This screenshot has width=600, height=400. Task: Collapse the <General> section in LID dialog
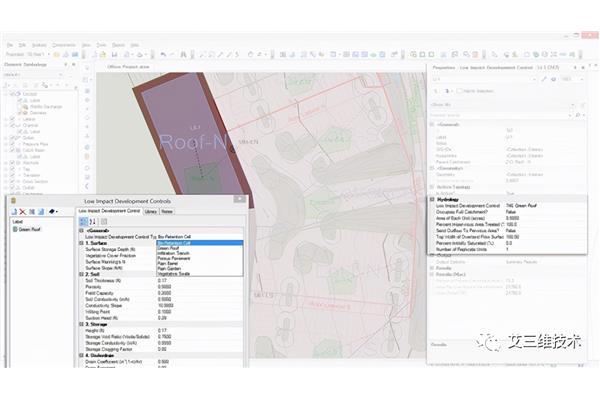pyautogui.click(x=81, y=231)
